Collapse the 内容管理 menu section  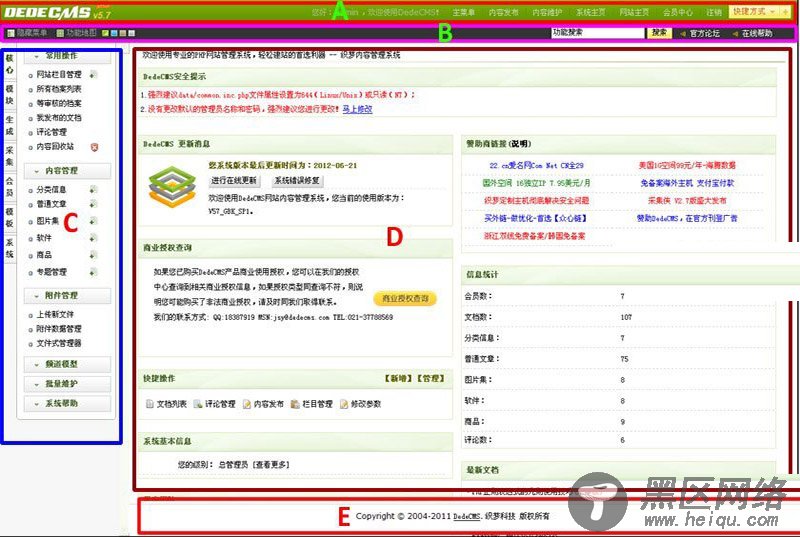coord(67,171)
